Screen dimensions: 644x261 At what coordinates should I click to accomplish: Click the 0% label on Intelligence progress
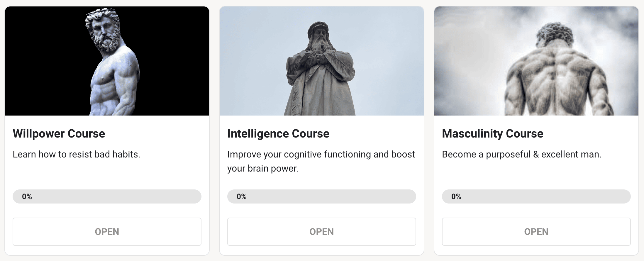242,196
